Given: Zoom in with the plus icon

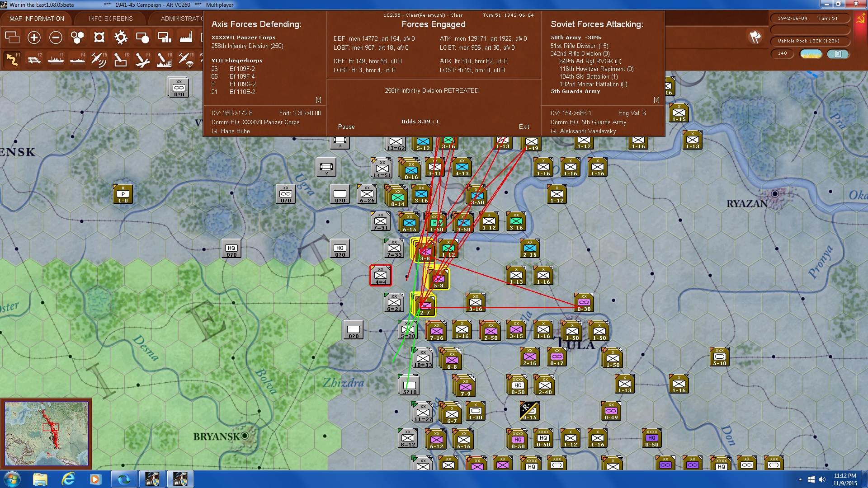Looking at the screenshot, I should [x=34, y=38].
